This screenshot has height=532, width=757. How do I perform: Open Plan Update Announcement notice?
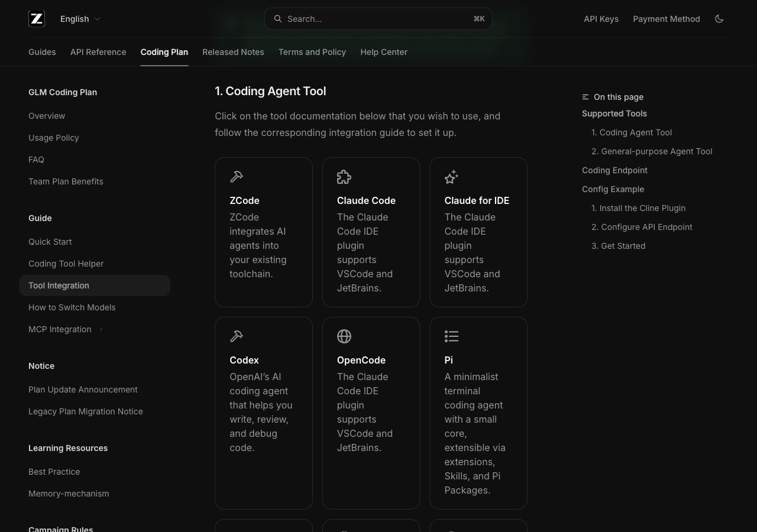pyautogui.click(x=83, y=390)
